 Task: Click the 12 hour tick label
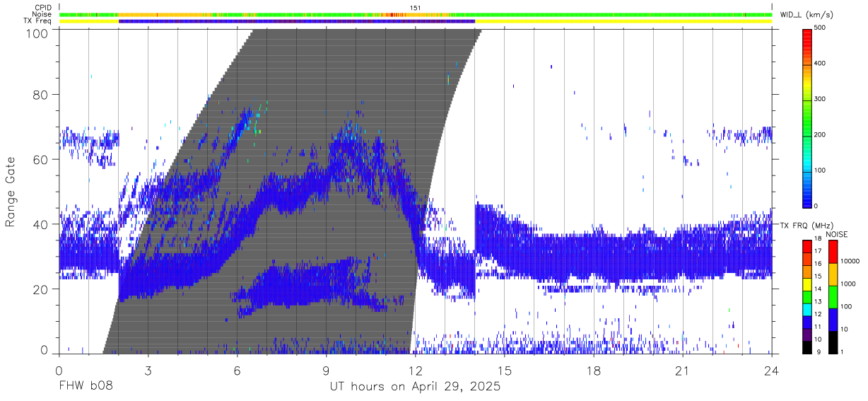point(415,371)
